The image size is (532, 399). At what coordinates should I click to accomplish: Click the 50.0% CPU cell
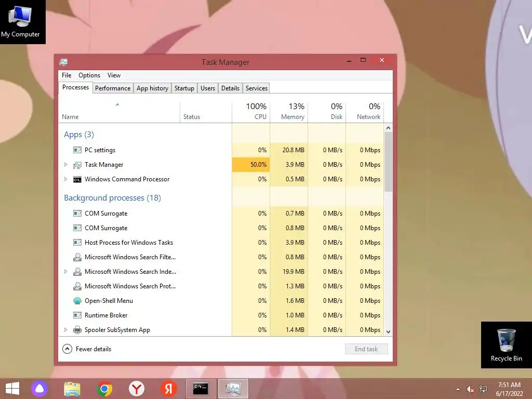pyautogui.click(x=251, y=165)
